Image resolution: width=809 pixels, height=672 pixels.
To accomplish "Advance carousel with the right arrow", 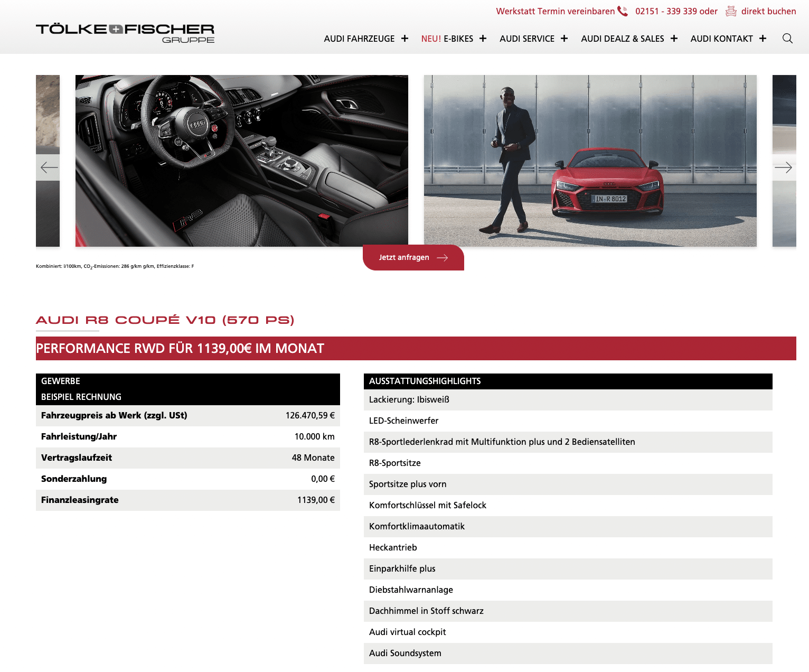I will (x=783, y=167).
